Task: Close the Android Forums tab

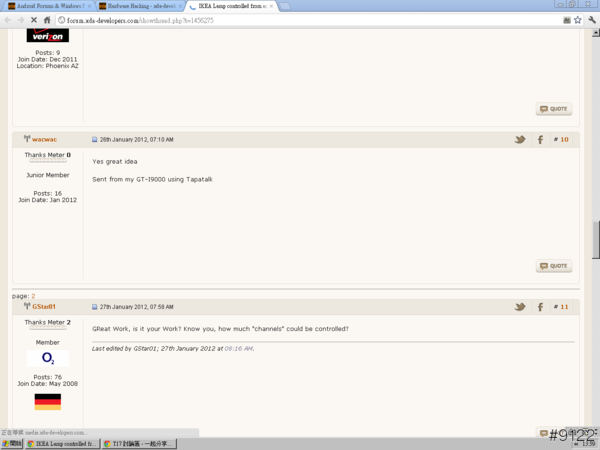Action: click(90, 6)
